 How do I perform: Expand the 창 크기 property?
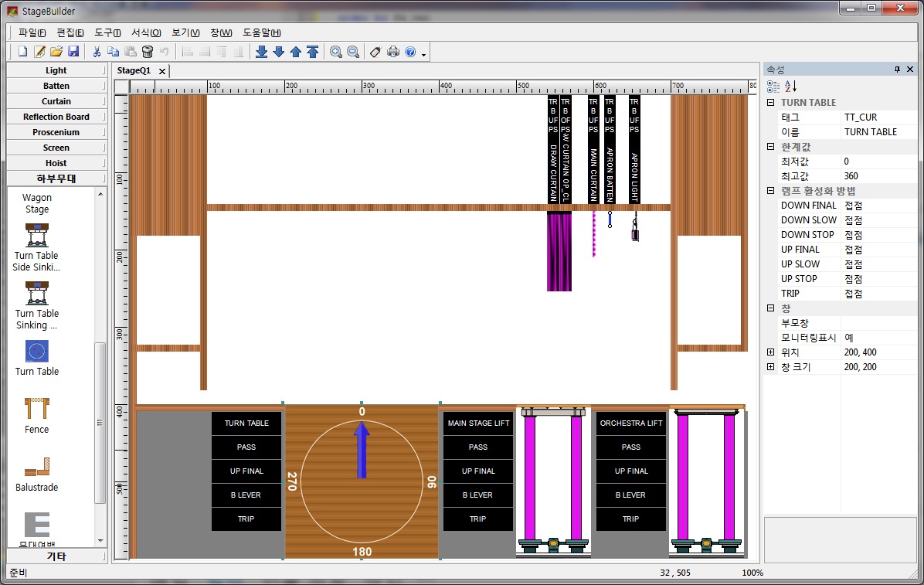770,367
